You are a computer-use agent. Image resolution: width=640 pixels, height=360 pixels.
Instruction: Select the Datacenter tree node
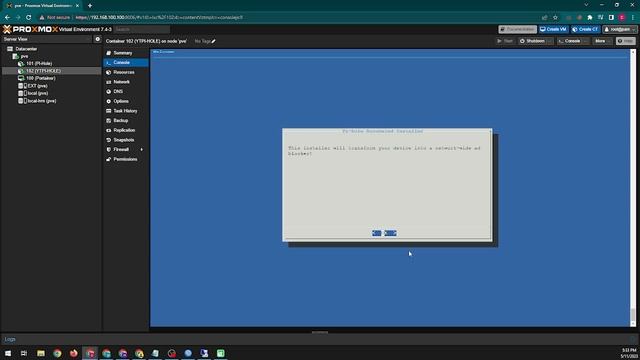[27, 49]
